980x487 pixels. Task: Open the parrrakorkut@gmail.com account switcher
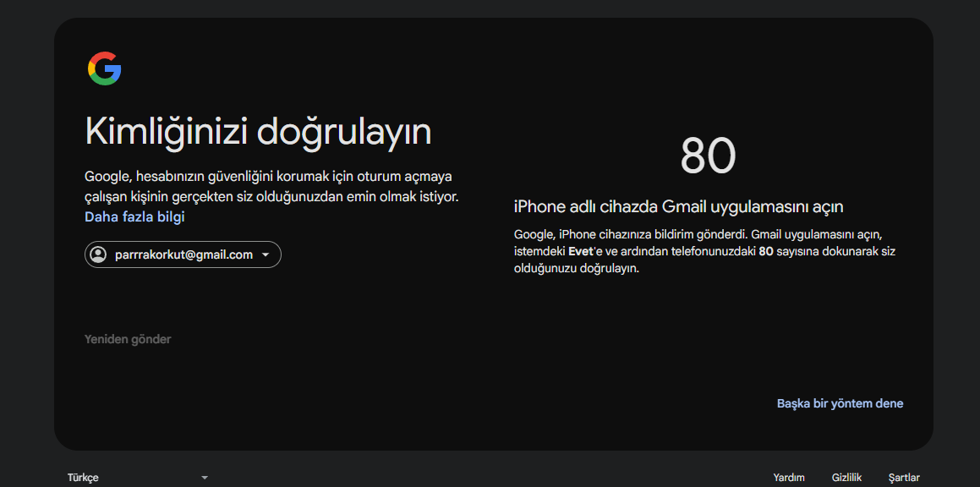click(x=183, y=254)
